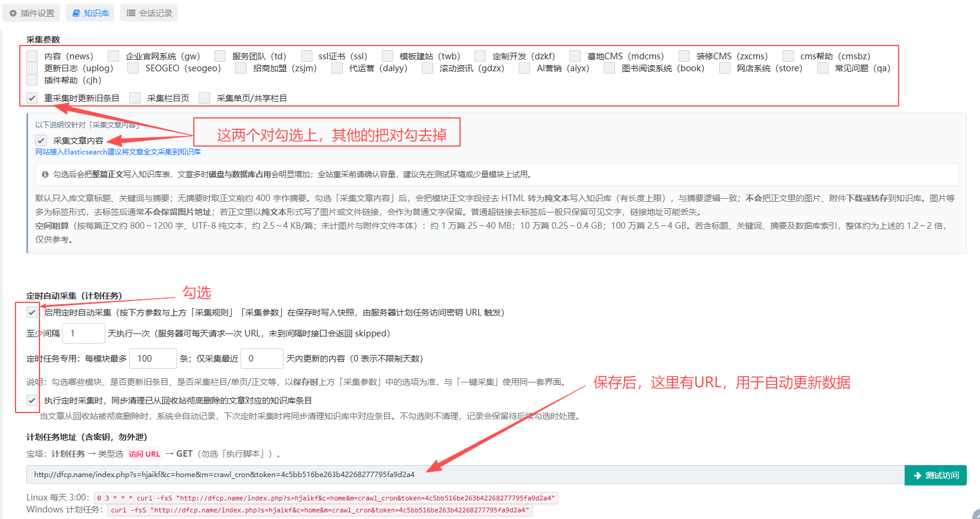
Task: Click the info icon beside the full-text warning
Action: [x=45, y=174]
